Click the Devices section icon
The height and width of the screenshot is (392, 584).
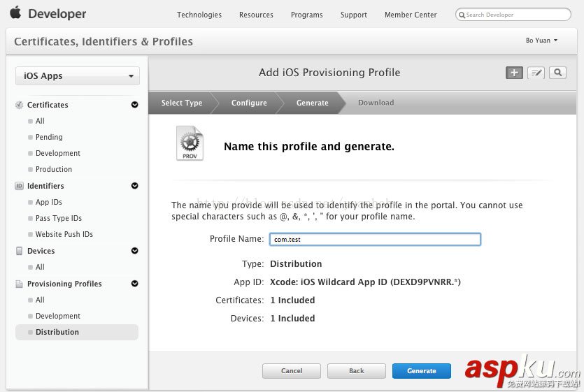coord(20,251)
